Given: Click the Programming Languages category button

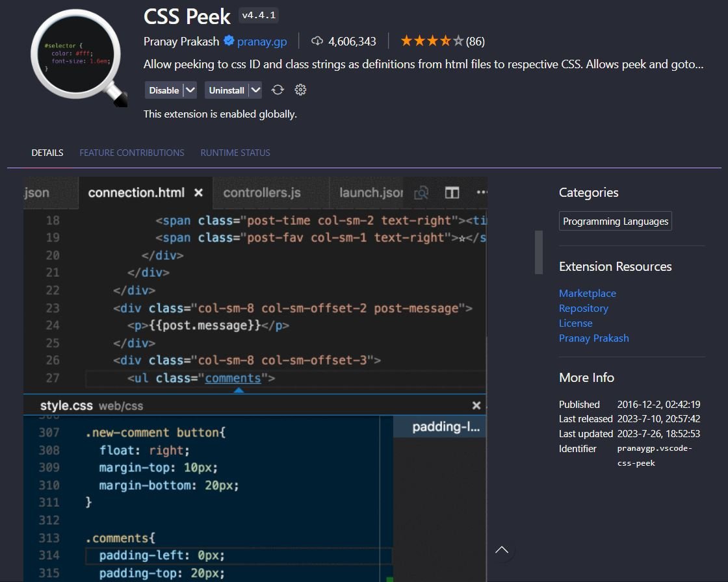Looking at the screenshot, I should [x=615, y=221].
